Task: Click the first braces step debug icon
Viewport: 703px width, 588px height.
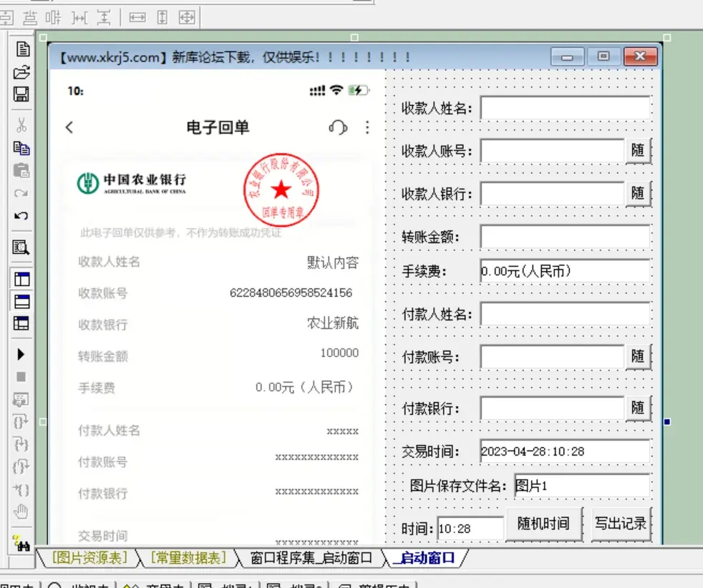Action: (x=21, y=422)
